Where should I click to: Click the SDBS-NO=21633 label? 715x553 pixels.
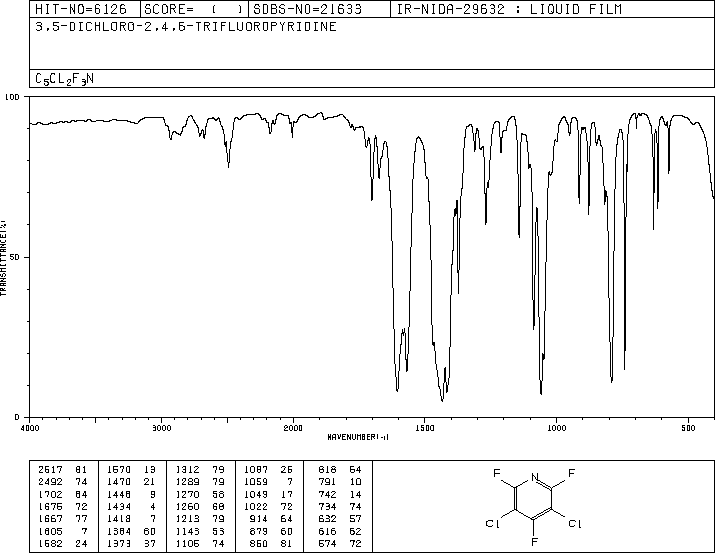pyautogui.click(x=307, y=9)
